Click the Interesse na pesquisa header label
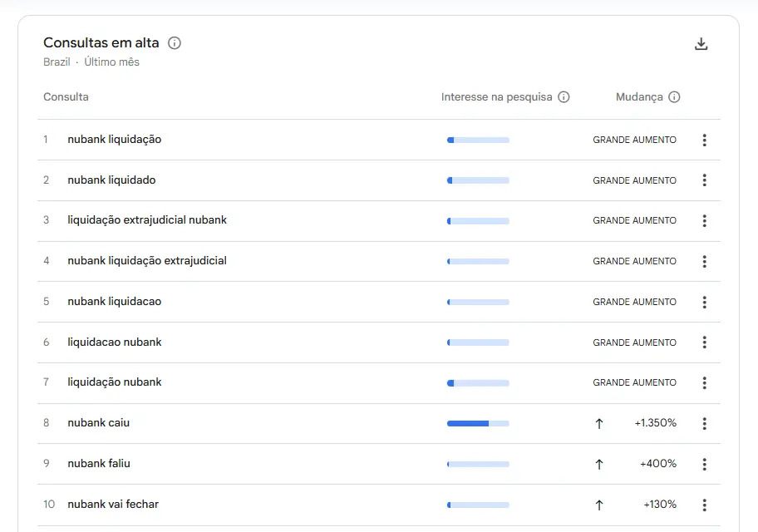 (x=496, y=96)
